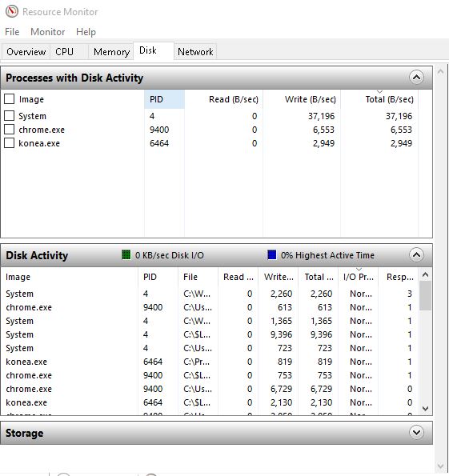The width and height of the screenshot is (449, 476).
Task: Click the blue Highest Active Time square
Action: pyautogui.click(x=272, y=254)
